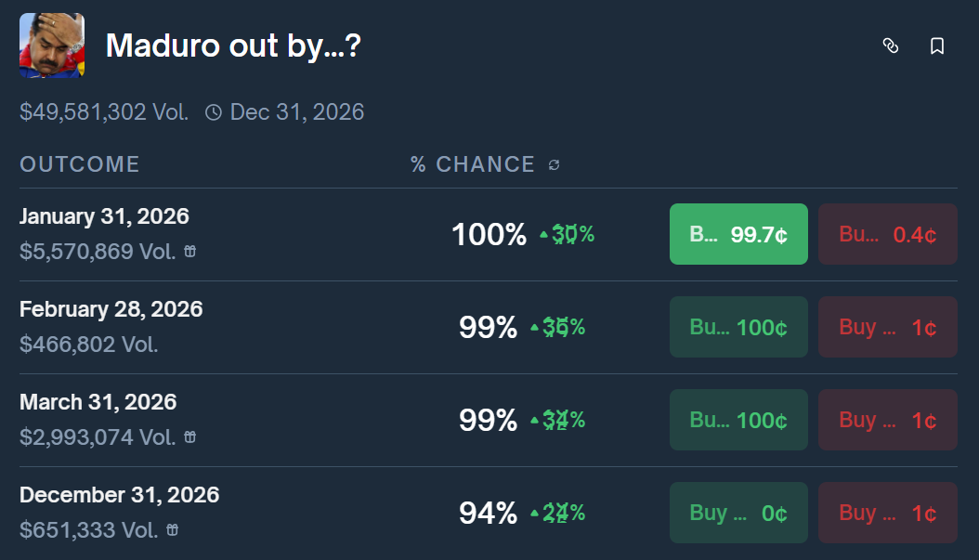Buy Yes at 100¢ for February 28
Viewport: 979px width, 560px height.
(738, 327)
